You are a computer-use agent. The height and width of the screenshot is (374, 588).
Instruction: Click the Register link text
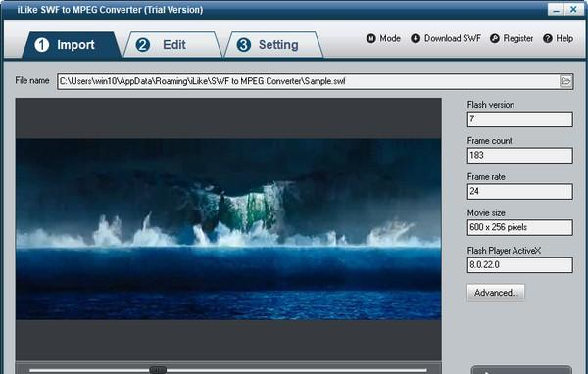coord(517,38)
